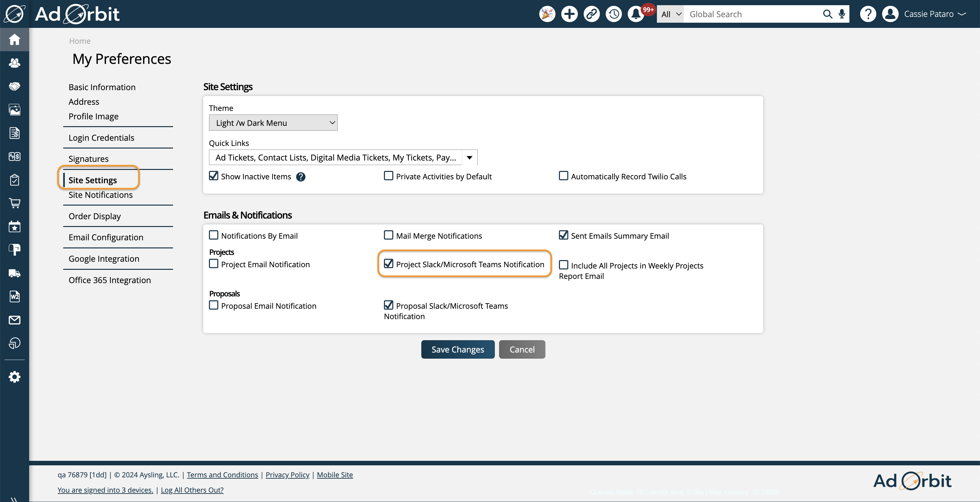Open the invoice document sidebar icon

pyautogui.click(x=15, y=133)
